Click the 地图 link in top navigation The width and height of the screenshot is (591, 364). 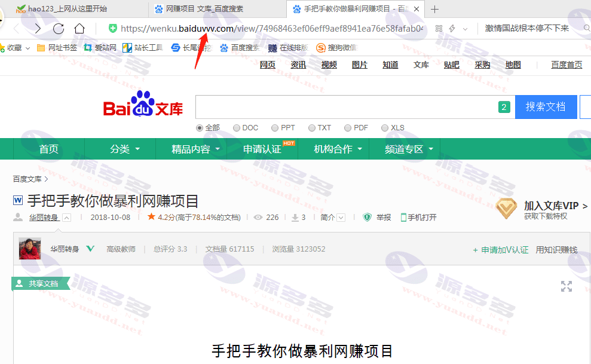[513, 65]
